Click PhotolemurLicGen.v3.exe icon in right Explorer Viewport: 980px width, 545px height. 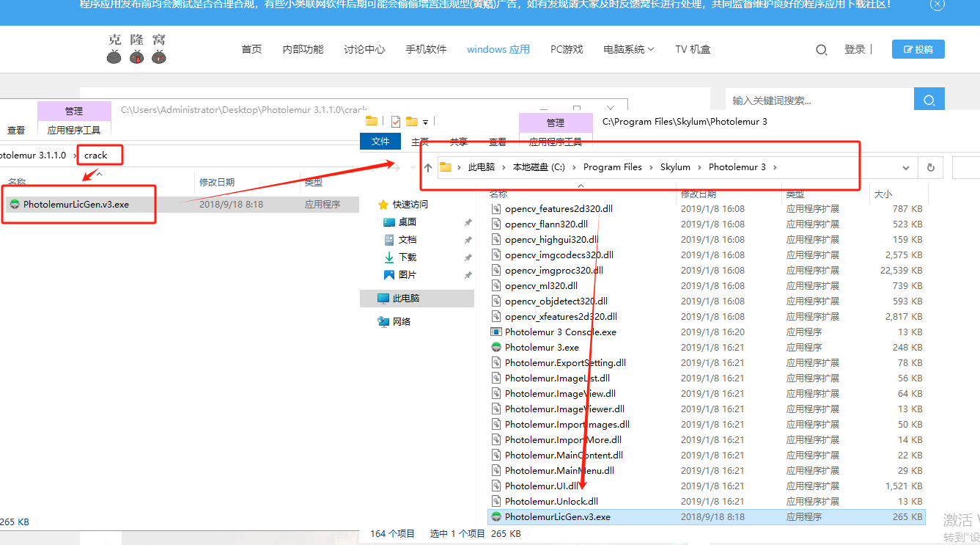496,517
